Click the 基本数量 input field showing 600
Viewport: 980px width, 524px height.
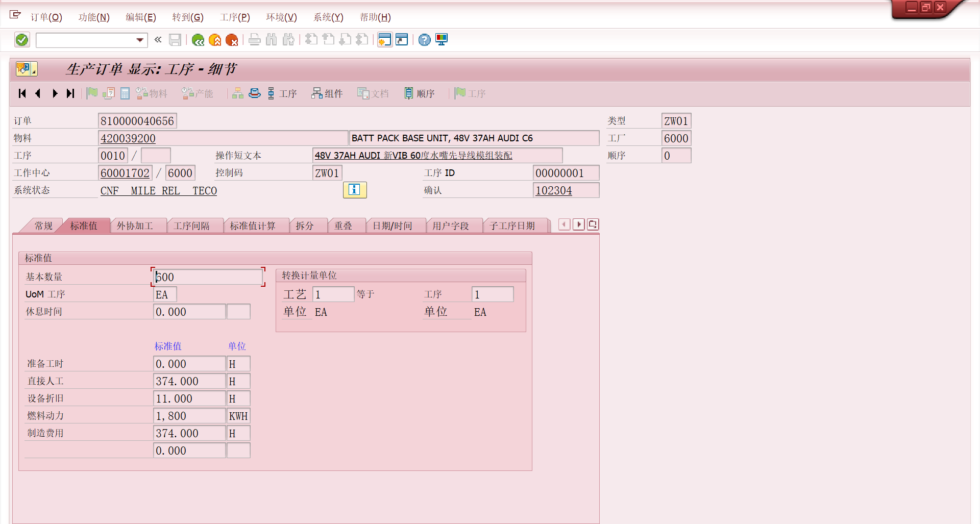tap(207, 277)
